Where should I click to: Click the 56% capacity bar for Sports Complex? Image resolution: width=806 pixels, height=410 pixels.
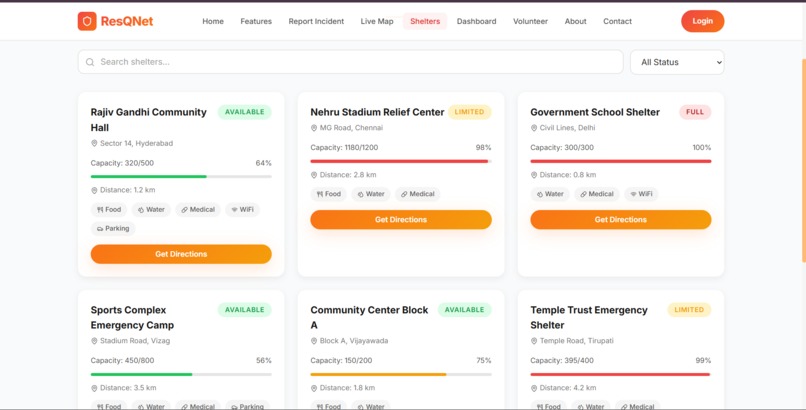coord(181,375)
